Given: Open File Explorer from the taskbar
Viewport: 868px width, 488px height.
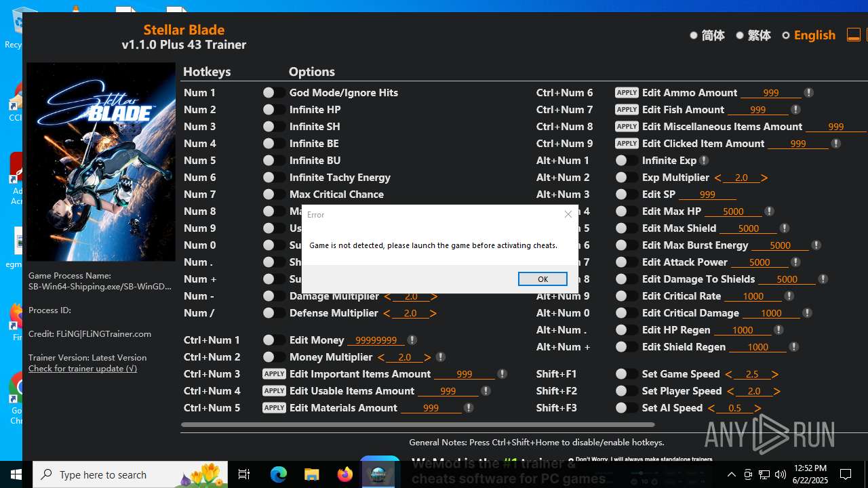Looking at the screenshot, I should (x=311, y=474).
